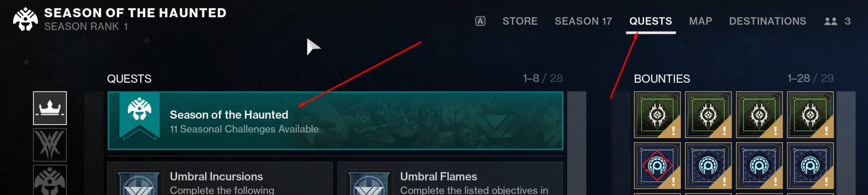Select the Witch Queen quest category icon
This screenshot has height=195, width=868.
tap(50, 145)
